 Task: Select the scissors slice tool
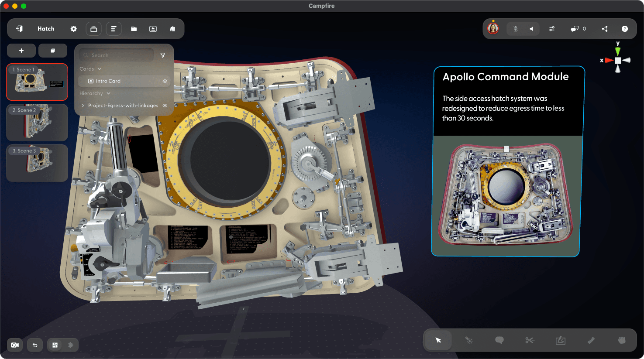pos(530,340)
